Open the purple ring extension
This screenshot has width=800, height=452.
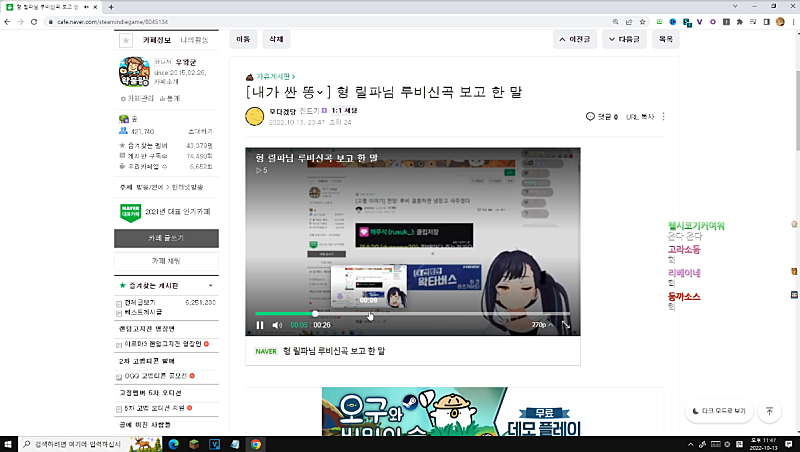click(713, 22)
